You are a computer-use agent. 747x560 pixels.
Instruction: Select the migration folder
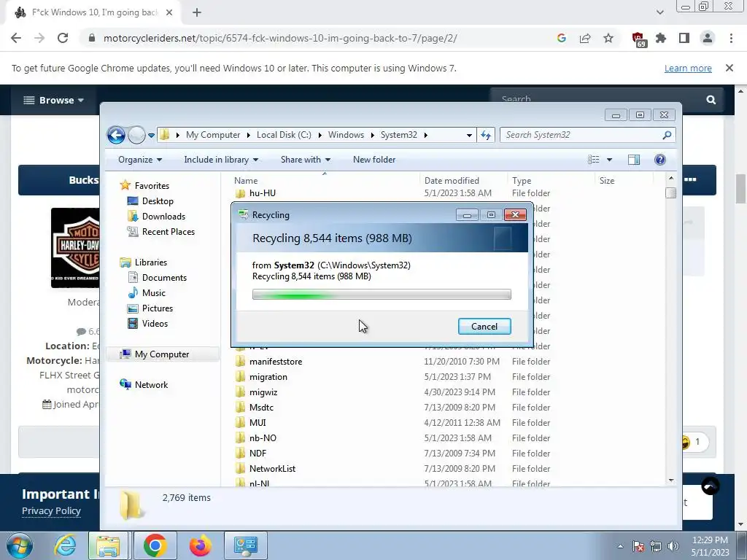coord(268,377)
